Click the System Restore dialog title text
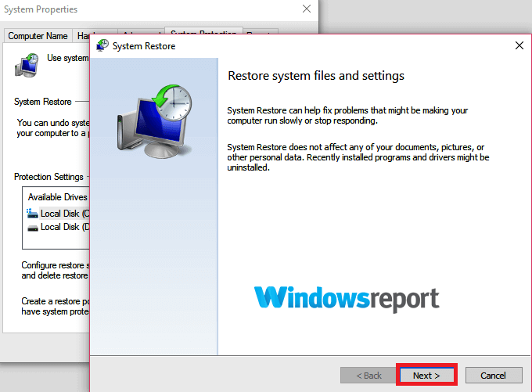This screenshot has width=532, height=392. [x=144, y=46]
